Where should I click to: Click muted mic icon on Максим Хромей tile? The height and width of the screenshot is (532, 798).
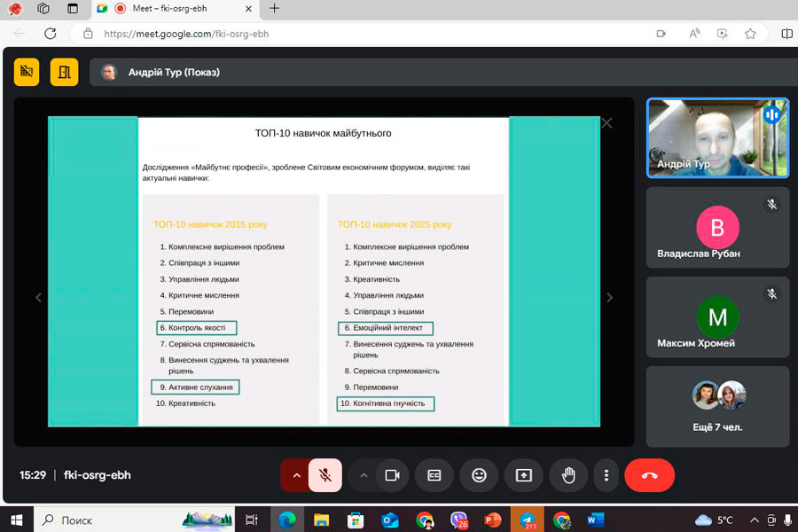pos(772,293)
